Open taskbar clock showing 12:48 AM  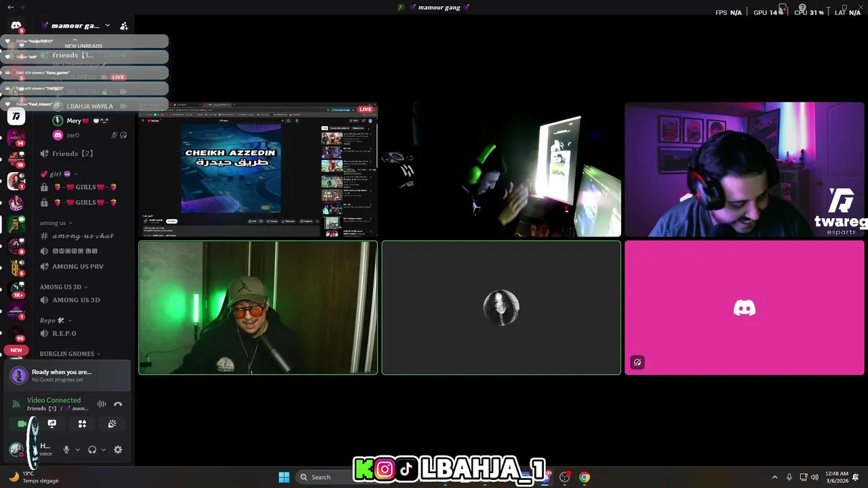[x=837, y=477]
